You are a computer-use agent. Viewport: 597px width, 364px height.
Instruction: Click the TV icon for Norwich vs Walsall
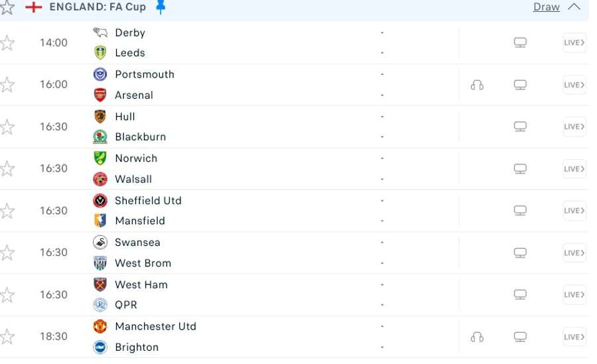[520, 169]
